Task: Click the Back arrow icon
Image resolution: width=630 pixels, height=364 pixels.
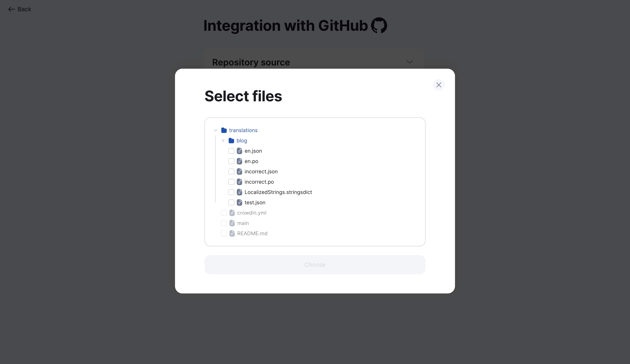Action: 11,9
